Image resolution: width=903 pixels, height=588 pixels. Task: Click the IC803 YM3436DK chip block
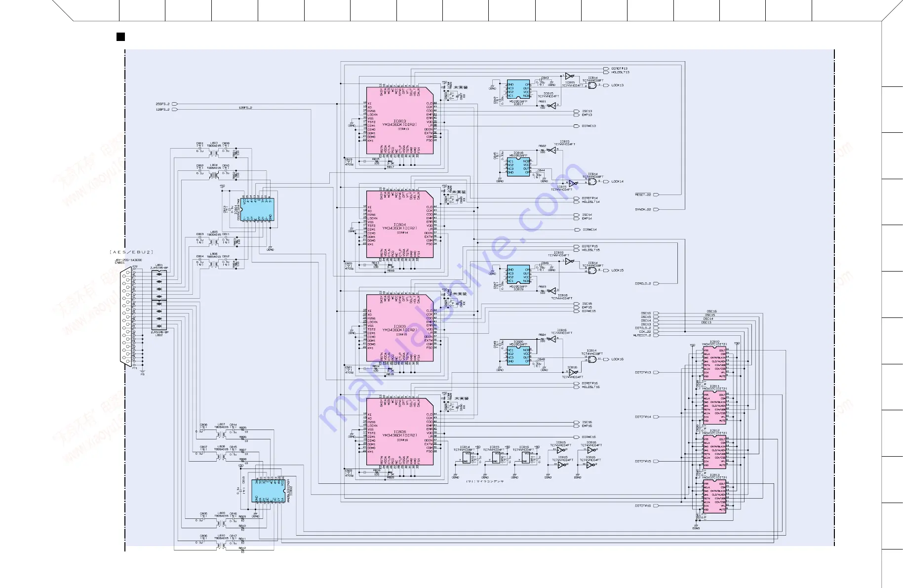pos(400,121)
